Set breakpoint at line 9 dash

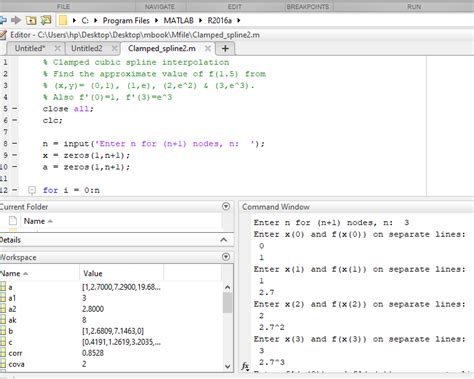(15, 155)
